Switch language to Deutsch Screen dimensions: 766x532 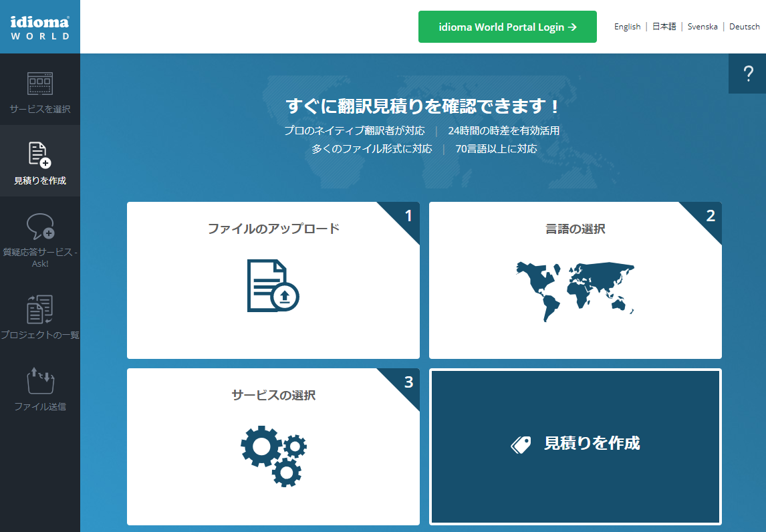pyautogui.click(x=745, y=27)
